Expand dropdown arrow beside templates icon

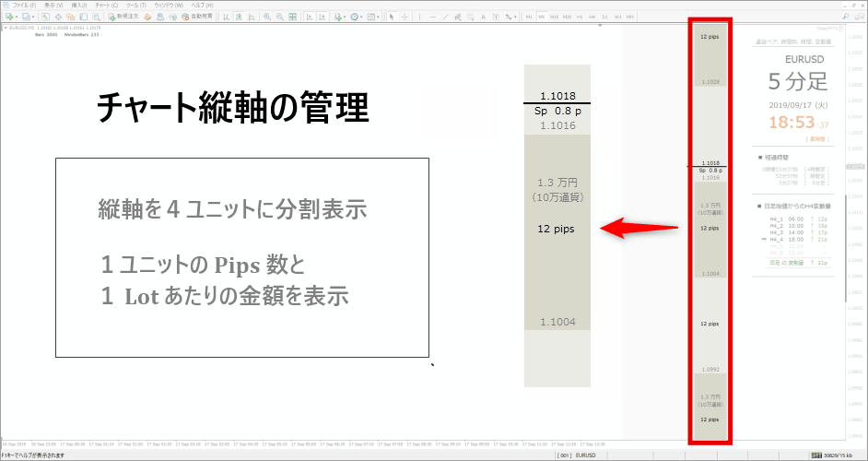tap(378, 17)
